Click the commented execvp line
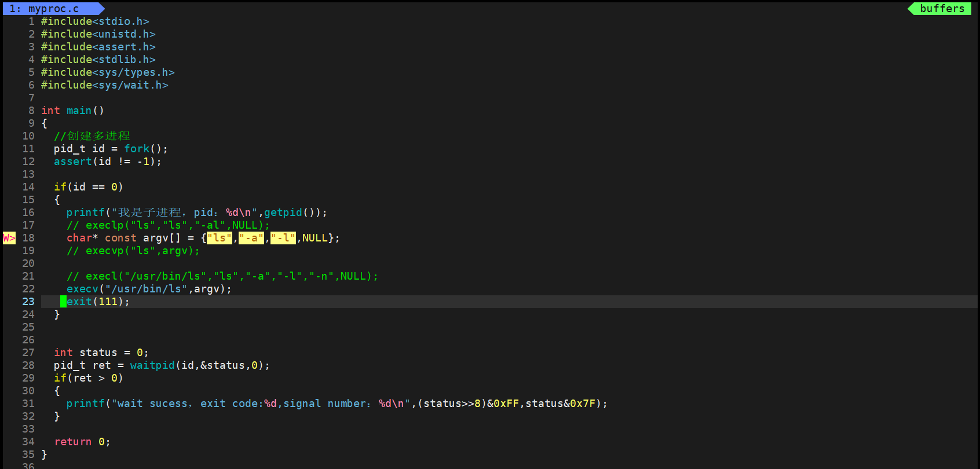 tap(133, 251)
